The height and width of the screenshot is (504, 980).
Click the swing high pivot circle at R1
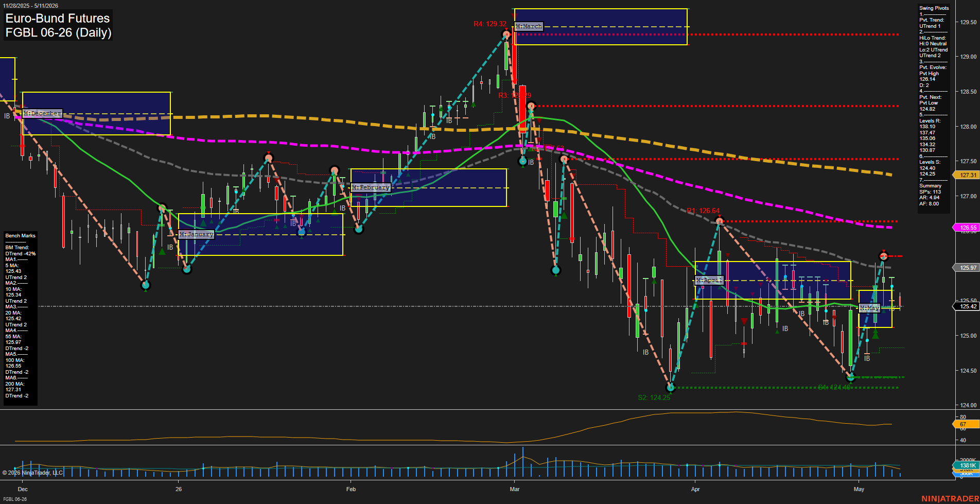(720, 221)
